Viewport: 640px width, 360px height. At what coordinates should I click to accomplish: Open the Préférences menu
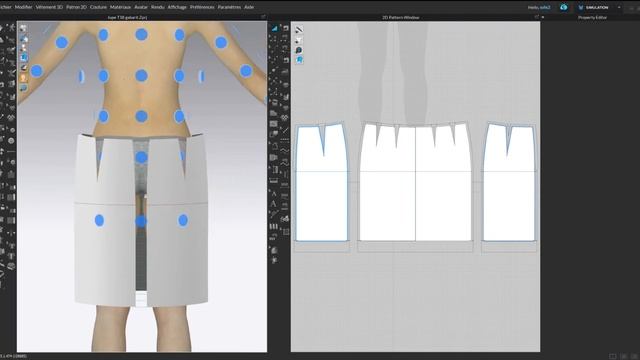(202, 7)
